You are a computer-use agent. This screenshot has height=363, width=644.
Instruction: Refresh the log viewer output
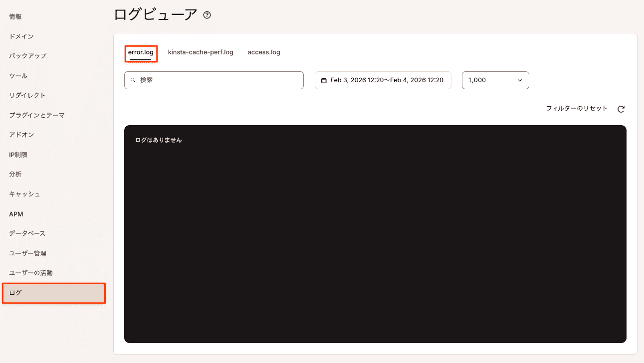[x=621, y=108]
